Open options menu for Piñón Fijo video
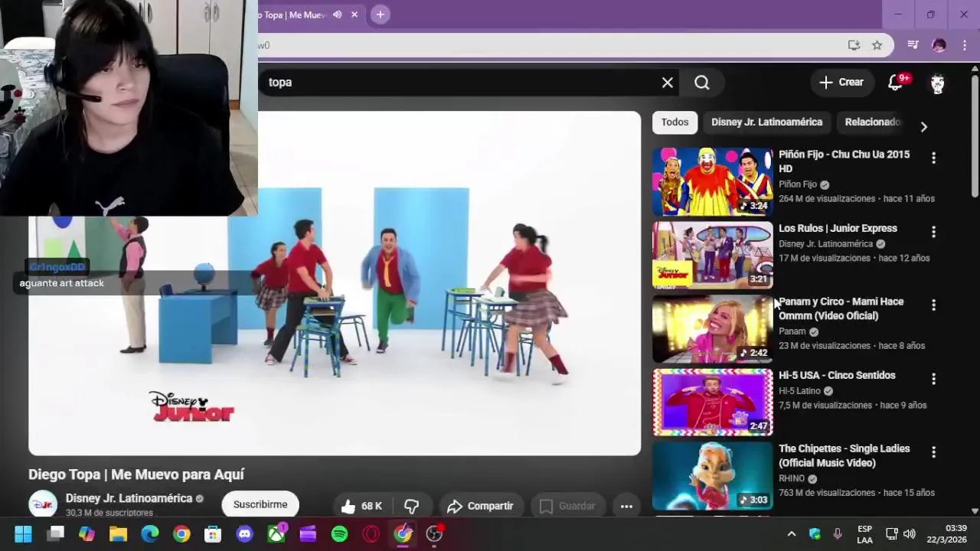 933,158
